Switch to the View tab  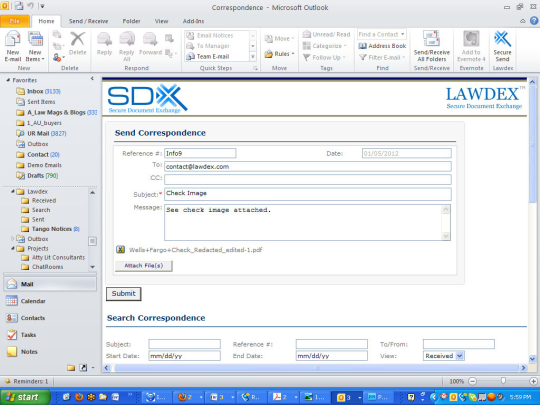tap(161, 21)
